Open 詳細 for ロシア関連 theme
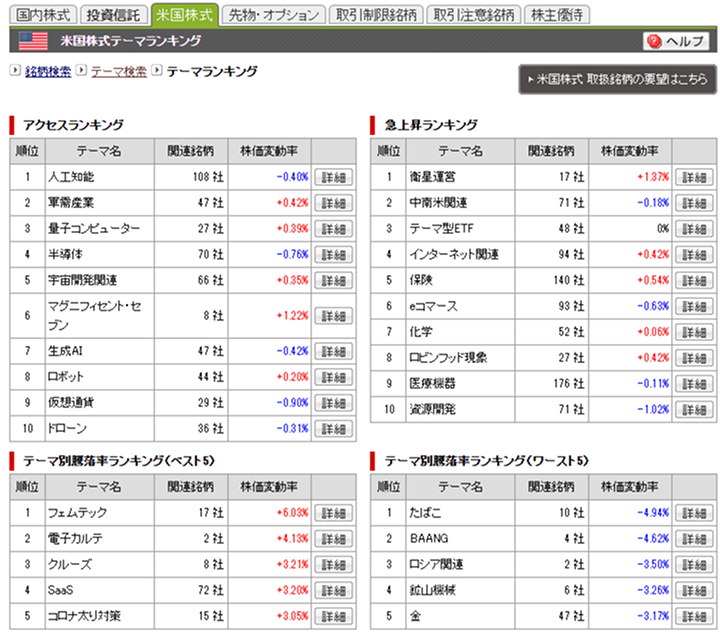 pyautogui.click(x=694, y=564)
